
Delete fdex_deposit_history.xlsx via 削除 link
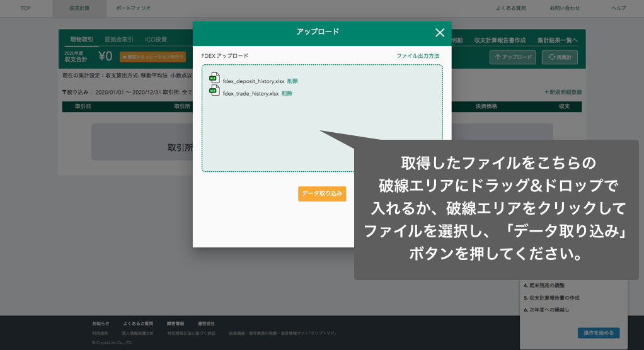click(292, 81)
